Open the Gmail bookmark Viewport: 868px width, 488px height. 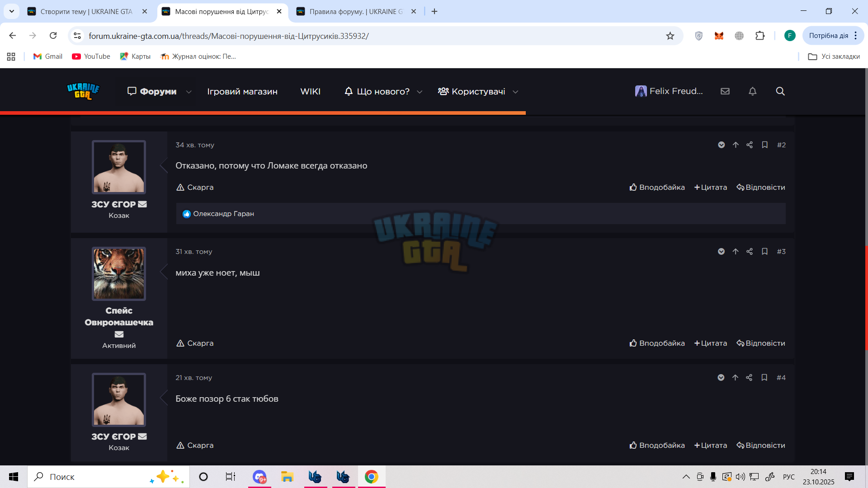tap(48, 56)
